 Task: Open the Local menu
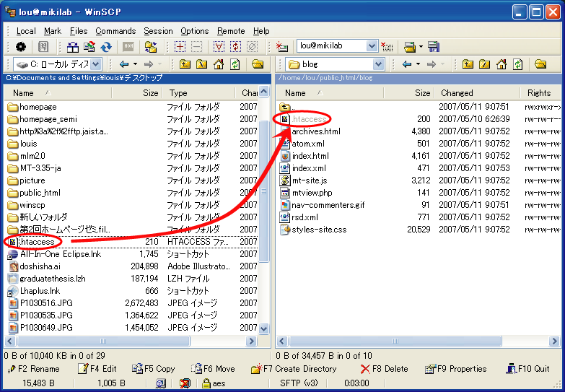pyautogui.click(x=26, y=31)
